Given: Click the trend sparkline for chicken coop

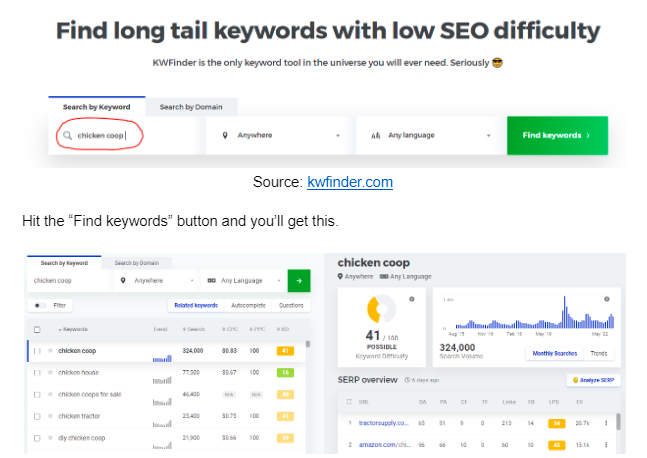Looking at the screenshot, I should pyautogui.click(x=162, y=358).
